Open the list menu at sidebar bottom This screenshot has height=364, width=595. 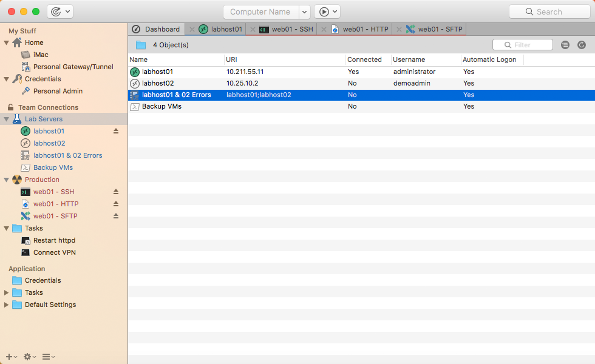click(49, 357)
